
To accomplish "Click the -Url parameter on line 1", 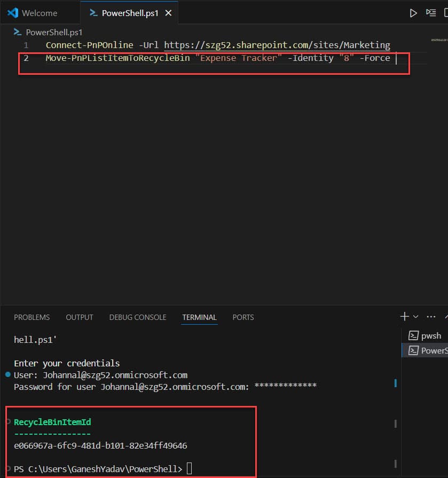I will [x=149, y=45].
